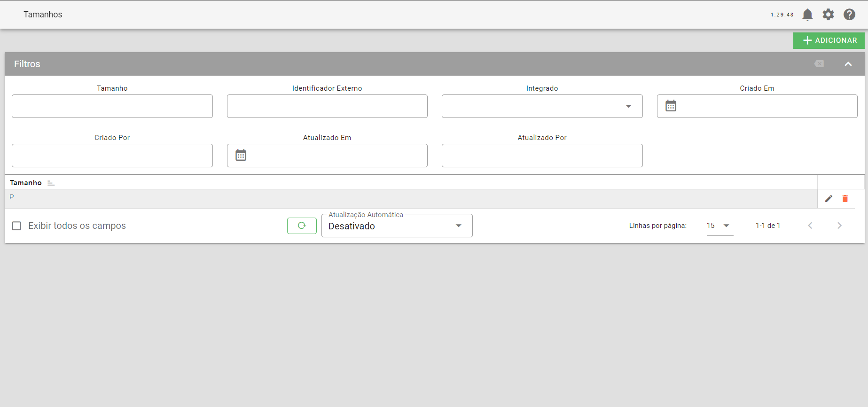Enable Exibir todos os campos checkbox
The height and width of the screenshot is (407, 868).
tap(16, 226)
